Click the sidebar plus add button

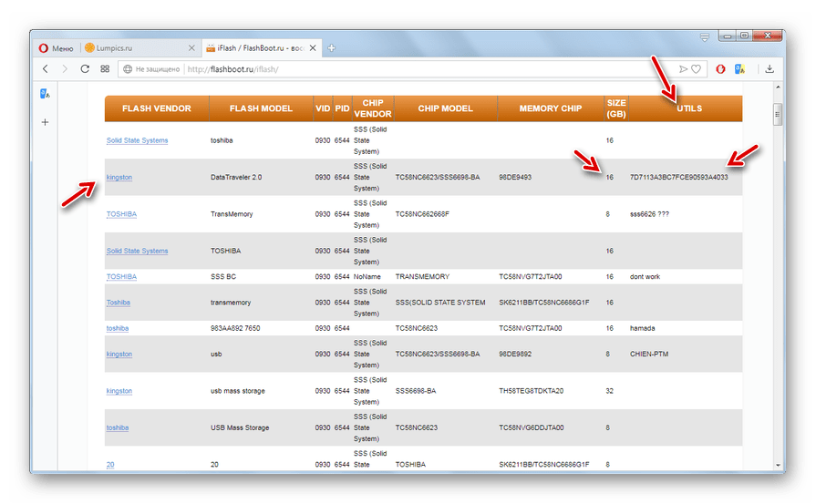[46, 122]
